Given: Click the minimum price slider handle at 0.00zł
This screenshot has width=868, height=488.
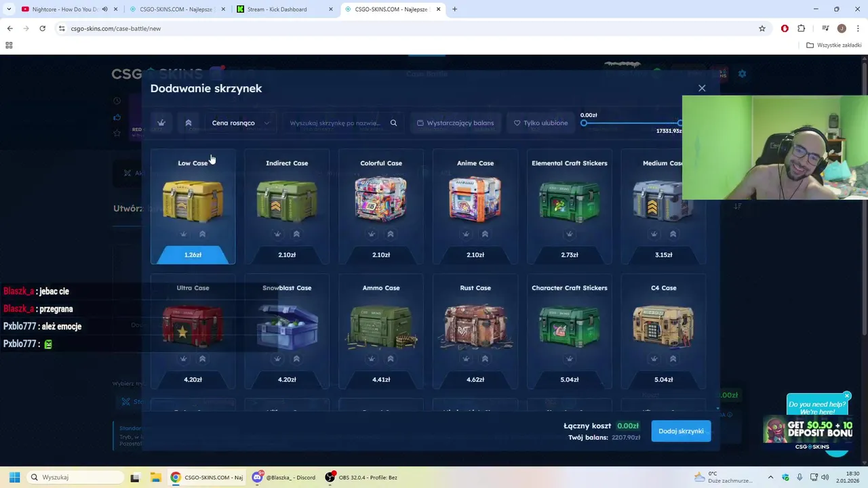Looking at the screenshot, I should tap(584, 123).
